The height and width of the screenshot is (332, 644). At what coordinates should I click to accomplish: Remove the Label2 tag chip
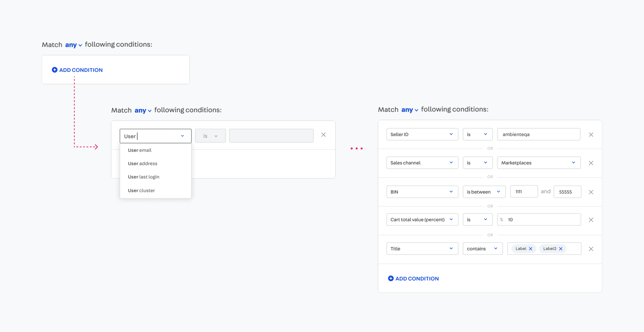[x=561, y=249]
